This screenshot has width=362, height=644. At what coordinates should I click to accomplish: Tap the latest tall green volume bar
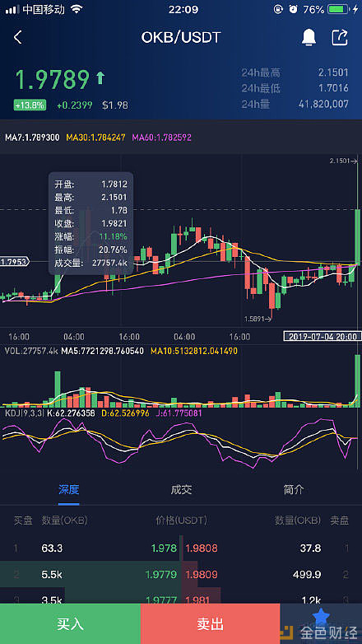point(358,380)
